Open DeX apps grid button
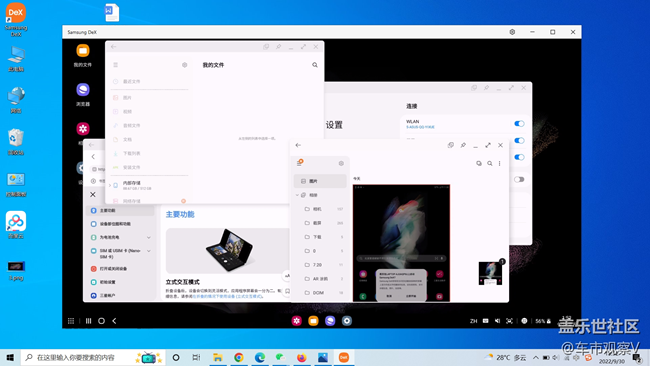 [x=71, y=321]
